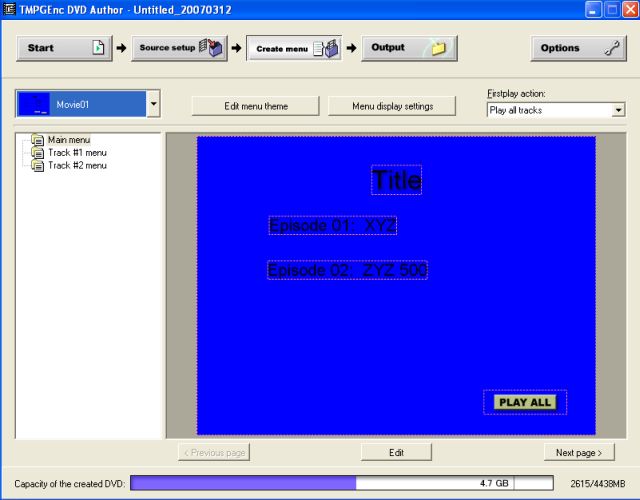Open the Movie01 menu dropdown arrow
Viewport: 640px width, 500px height.
[x=153, y=104]
